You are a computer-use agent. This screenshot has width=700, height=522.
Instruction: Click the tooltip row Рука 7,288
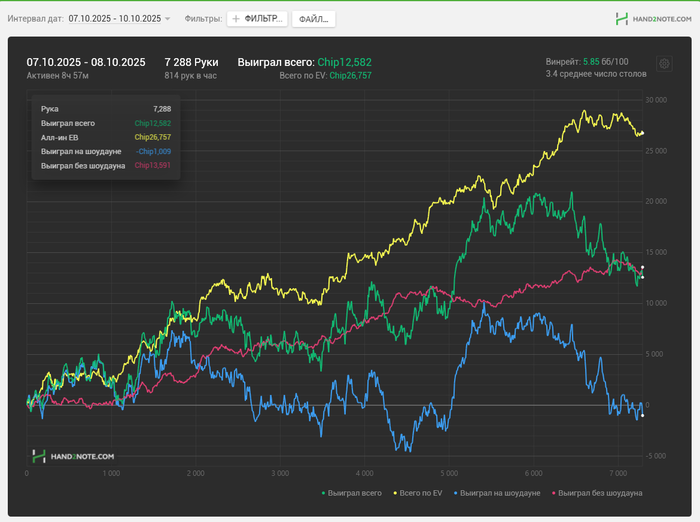[106, 109]
